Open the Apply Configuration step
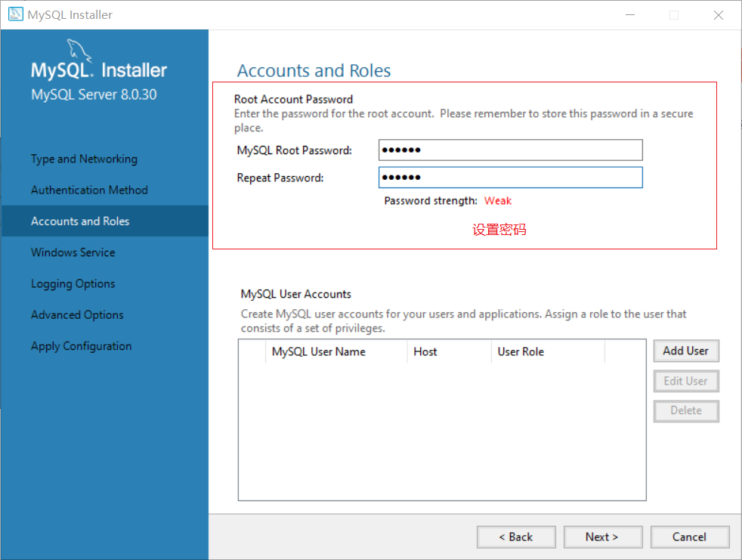 (80, 345)
